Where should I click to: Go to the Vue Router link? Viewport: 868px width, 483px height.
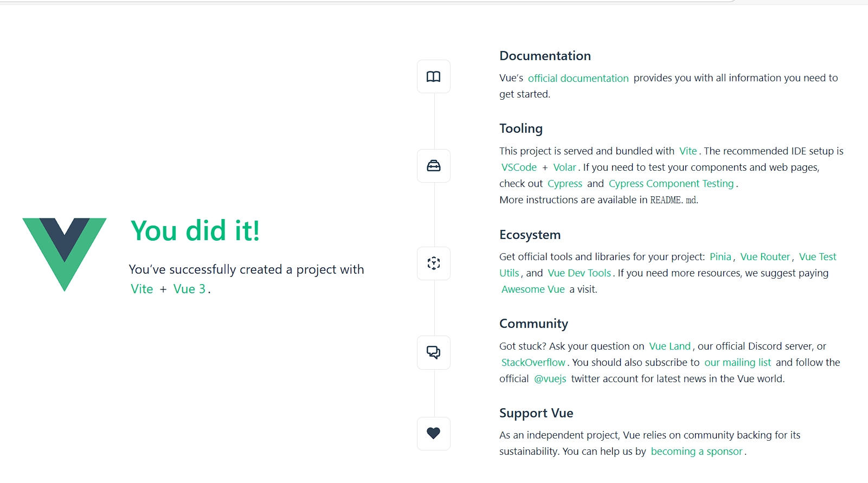pos(765,257)
